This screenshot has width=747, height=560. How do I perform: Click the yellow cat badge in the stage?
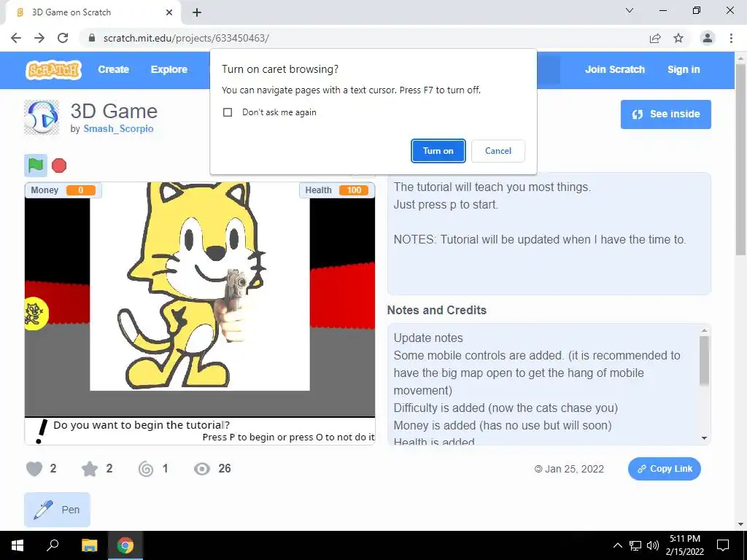(35, 313)
